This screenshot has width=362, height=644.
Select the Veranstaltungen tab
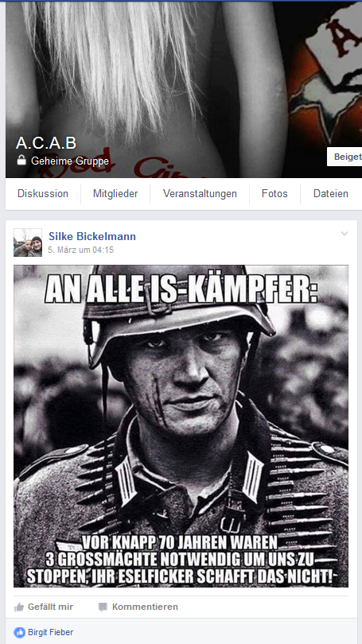pyautogui.click(x=200, y=193)
